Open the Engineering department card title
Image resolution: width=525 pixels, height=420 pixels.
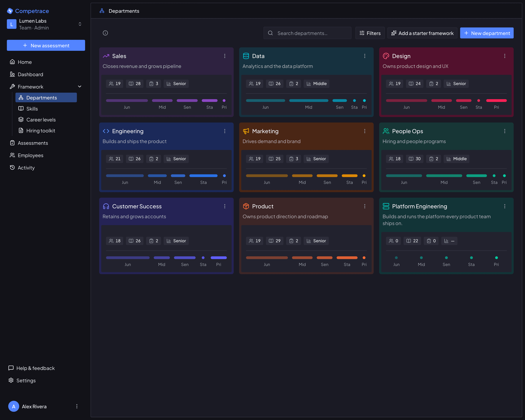click(128, 131)
